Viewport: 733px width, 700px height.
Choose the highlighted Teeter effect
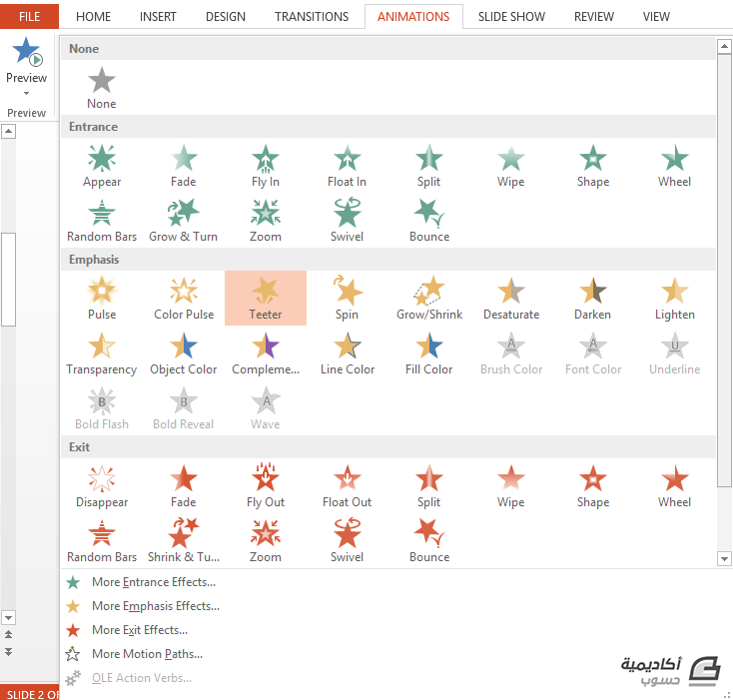266,299
